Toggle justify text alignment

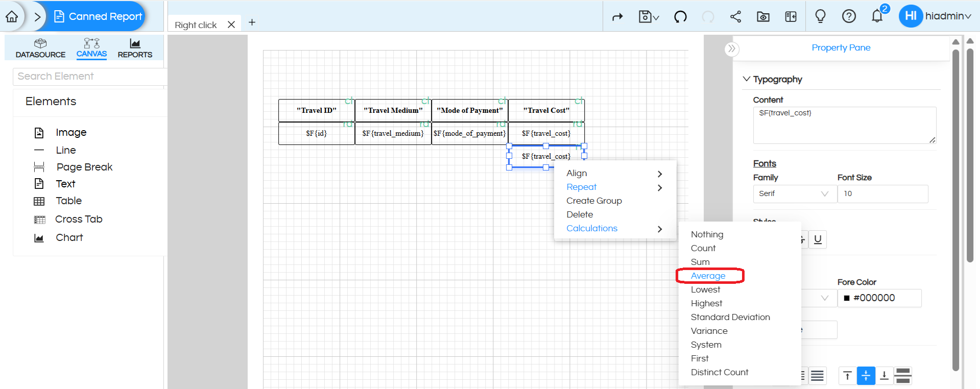(817, 376)
